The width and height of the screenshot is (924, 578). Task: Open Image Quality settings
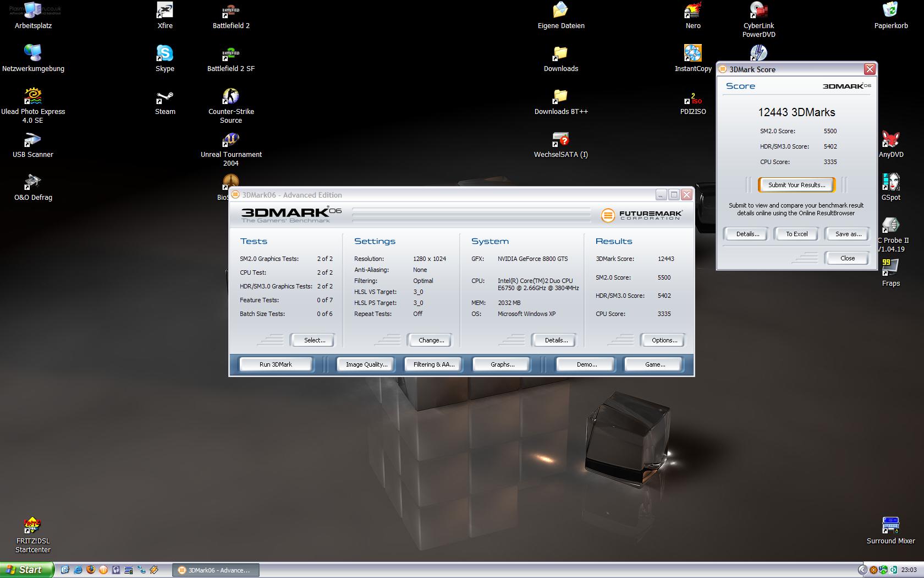(366, 364)
